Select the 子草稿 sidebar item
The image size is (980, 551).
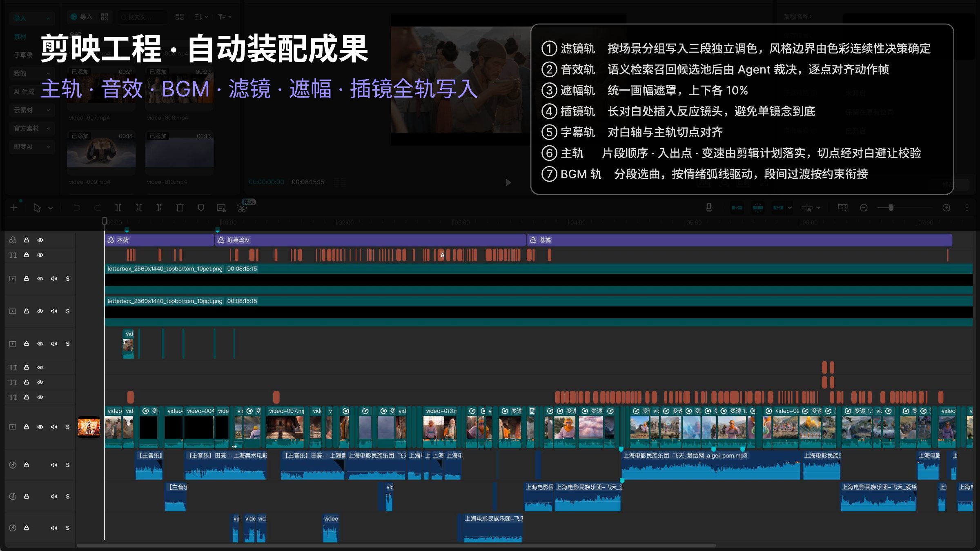pyautogui.click(x=23, y=55)
